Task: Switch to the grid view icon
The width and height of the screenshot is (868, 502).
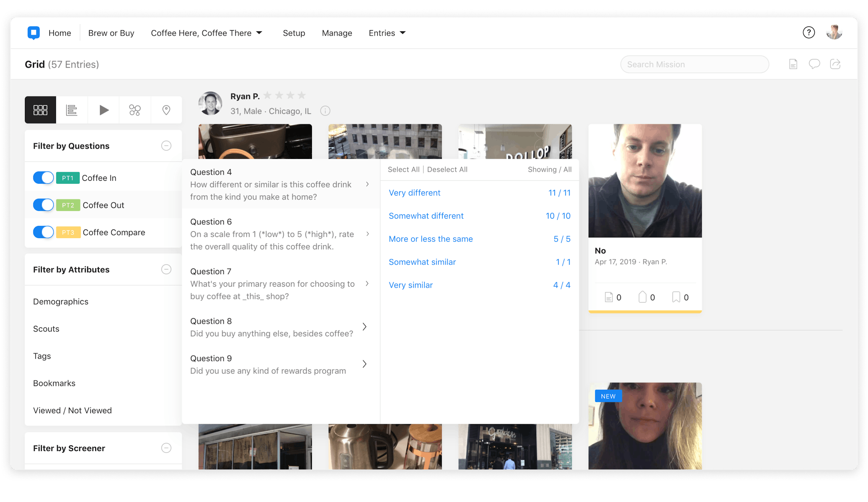Action: pos(40,110)
